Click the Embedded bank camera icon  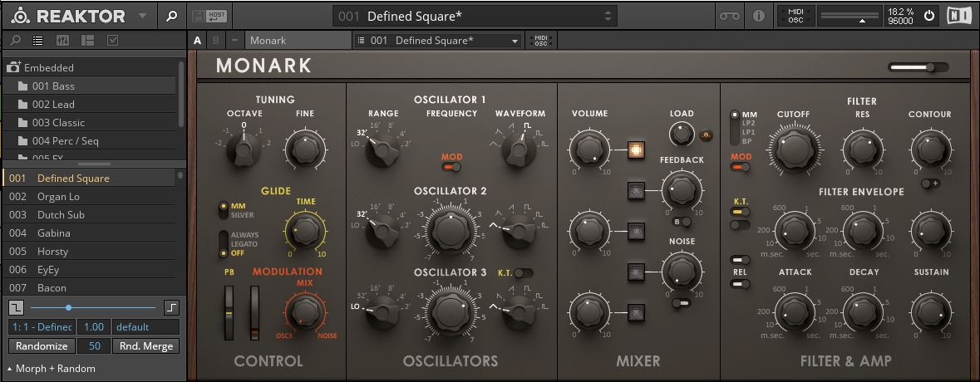pyautogui.click(x=14, y=67)
